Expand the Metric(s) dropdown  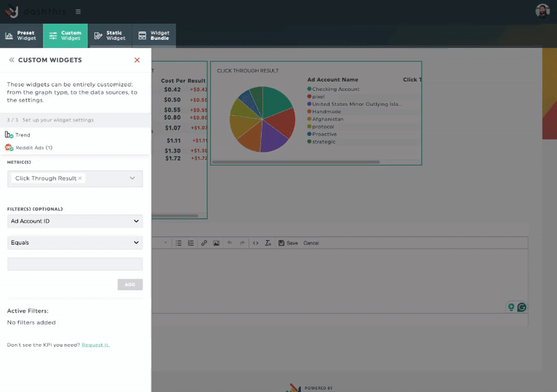tap(132, 178)
